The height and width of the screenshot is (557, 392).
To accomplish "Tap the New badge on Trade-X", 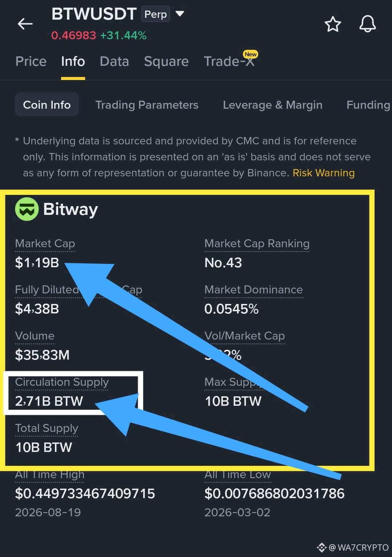I will (251, 54).
